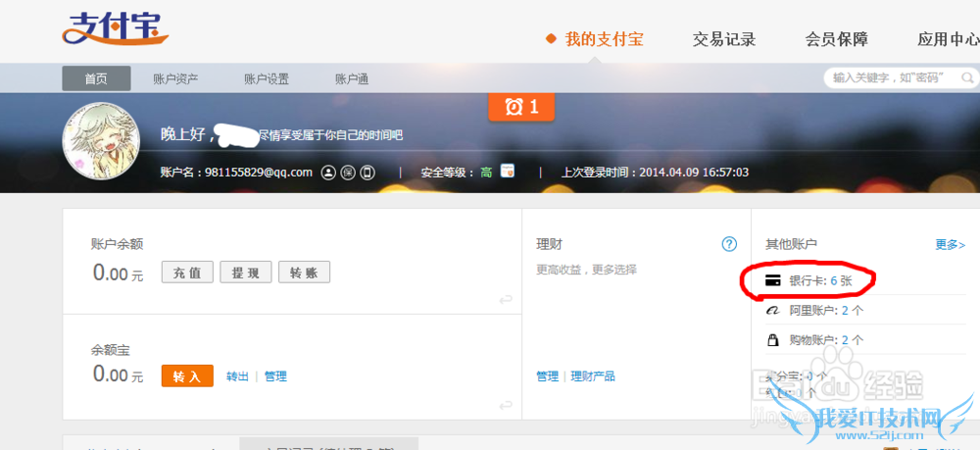This screenshot has height=450, width=980.
Task: Select the 首页 sub-navigation tab
Action: pyautogui.click(x=96, y=78)
